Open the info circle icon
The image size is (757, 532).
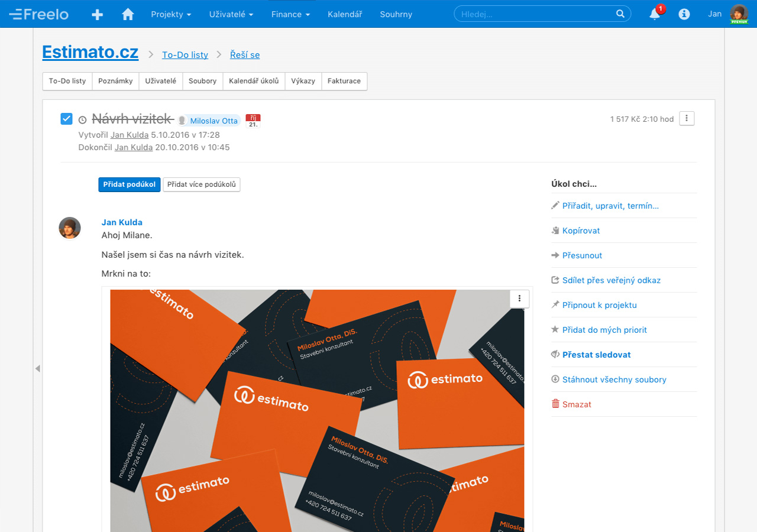[x=684, y=14]
